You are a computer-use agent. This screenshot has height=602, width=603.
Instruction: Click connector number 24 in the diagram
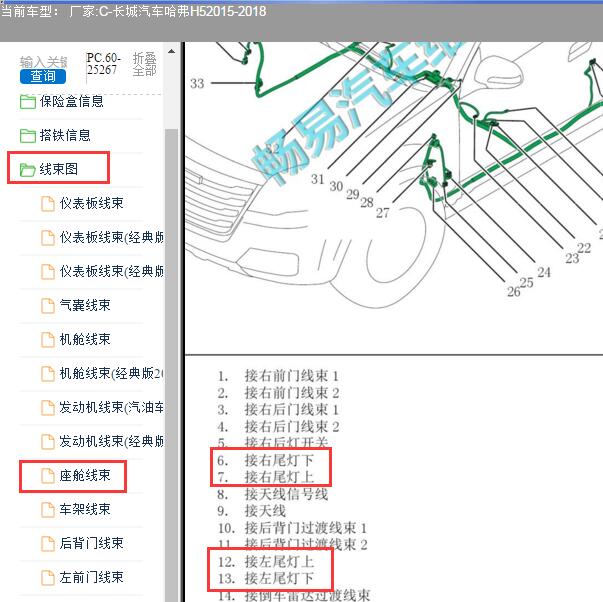click(544, 272)
